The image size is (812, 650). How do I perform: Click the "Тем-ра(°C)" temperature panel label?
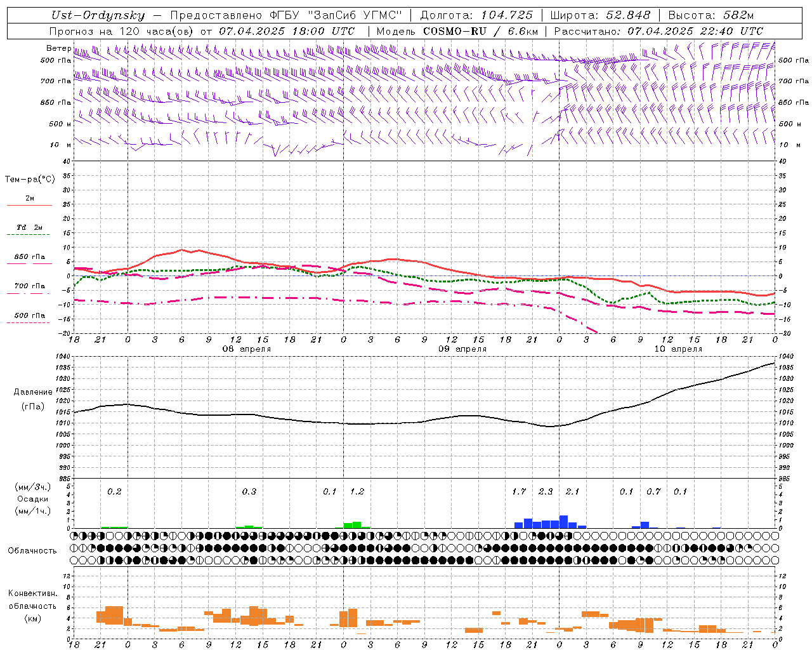point(30,180)
